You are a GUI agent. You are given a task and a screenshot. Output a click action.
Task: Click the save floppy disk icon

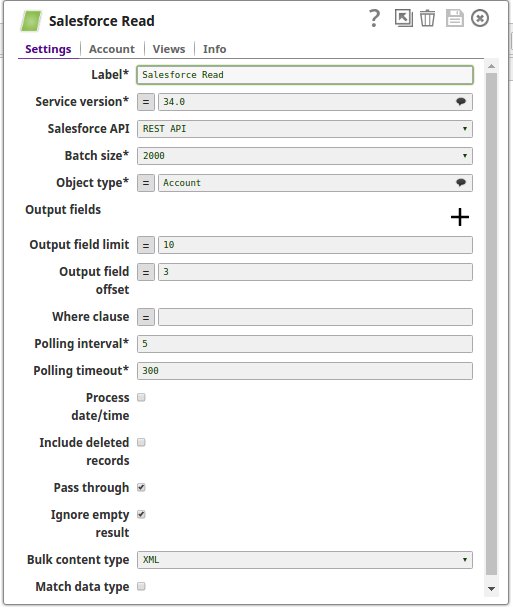tap(454, 18)
